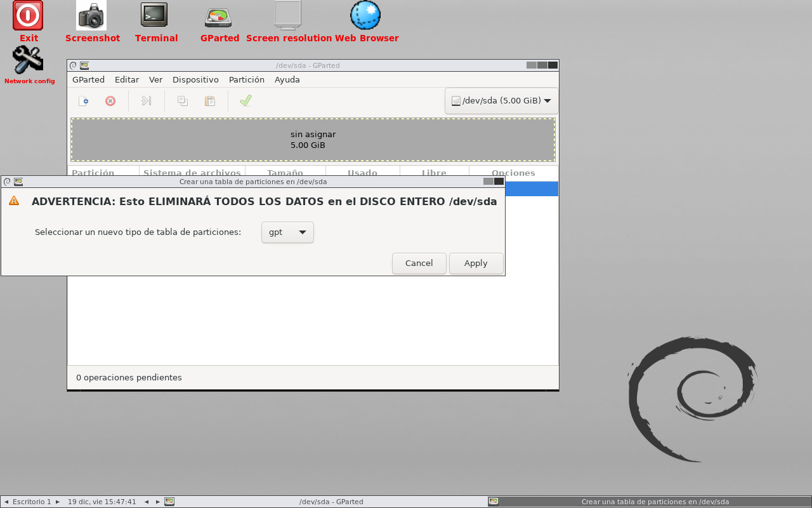The width and height of the screenshot is (812, 508).
Task: Open the Dispositivo menu
Action: (x=195, y=80)
